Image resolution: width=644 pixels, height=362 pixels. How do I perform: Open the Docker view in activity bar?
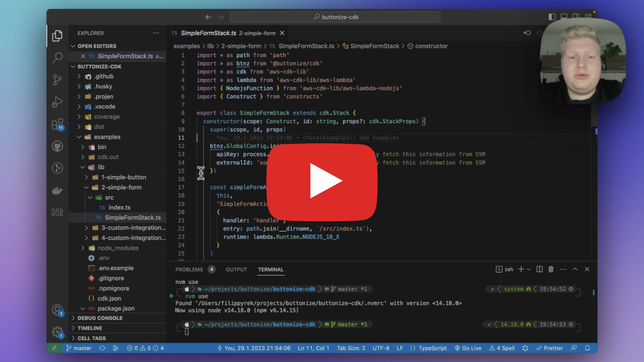(x=57, y=190)
